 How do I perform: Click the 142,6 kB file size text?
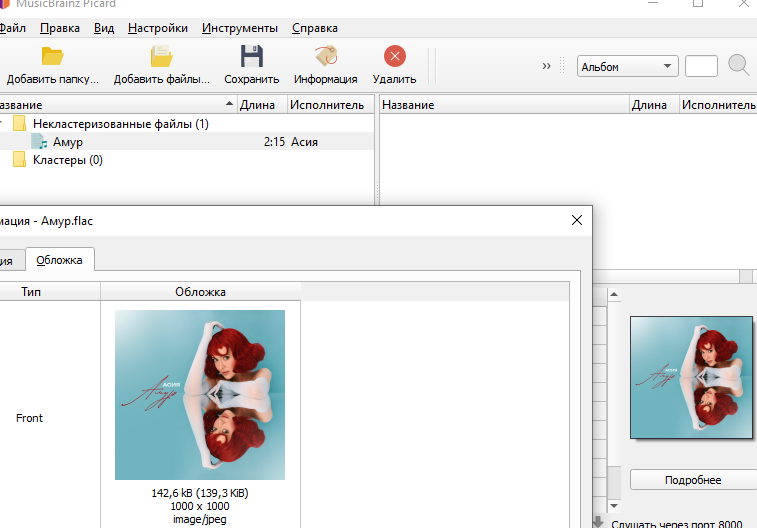coord(200,493)
